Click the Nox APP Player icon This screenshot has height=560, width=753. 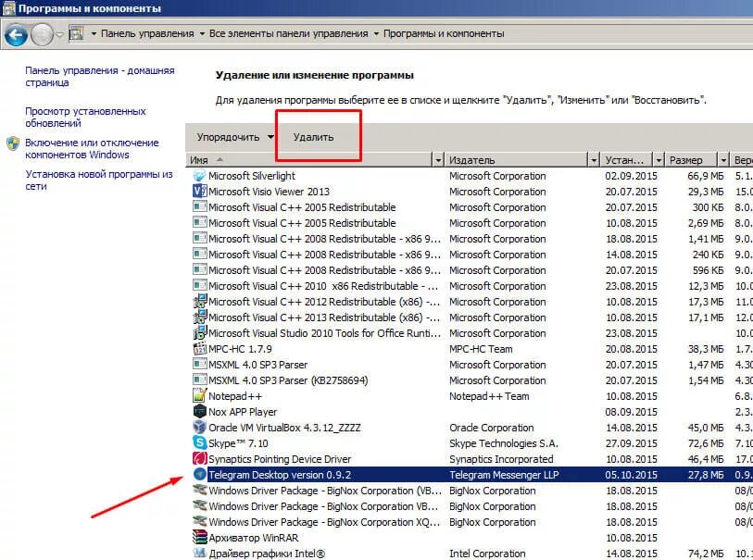click(199, 412)
